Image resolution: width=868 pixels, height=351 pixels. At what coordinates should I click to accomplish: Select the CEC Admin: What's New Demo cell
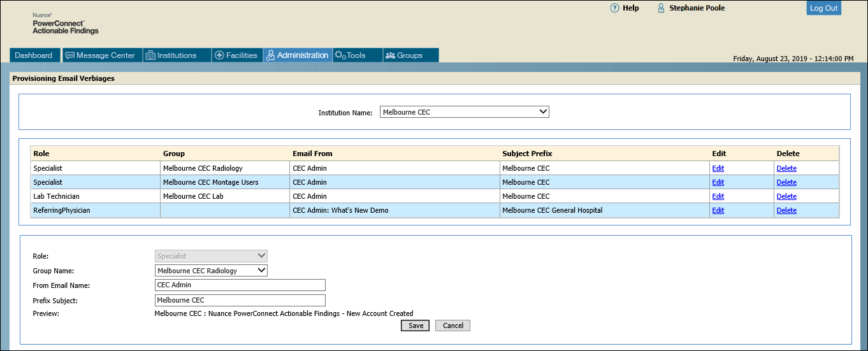pyautogui.click(x=394, y=210)
